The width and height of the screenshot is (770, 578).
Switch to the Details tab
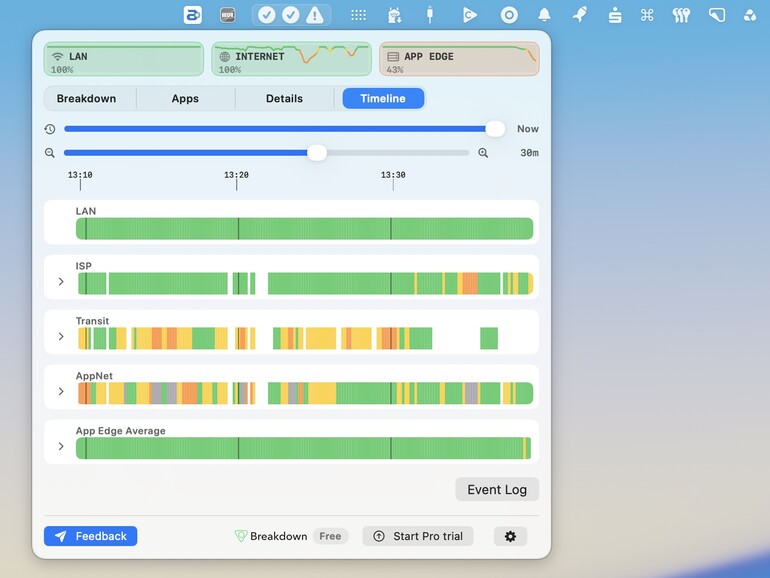click(x=284, y=98)
